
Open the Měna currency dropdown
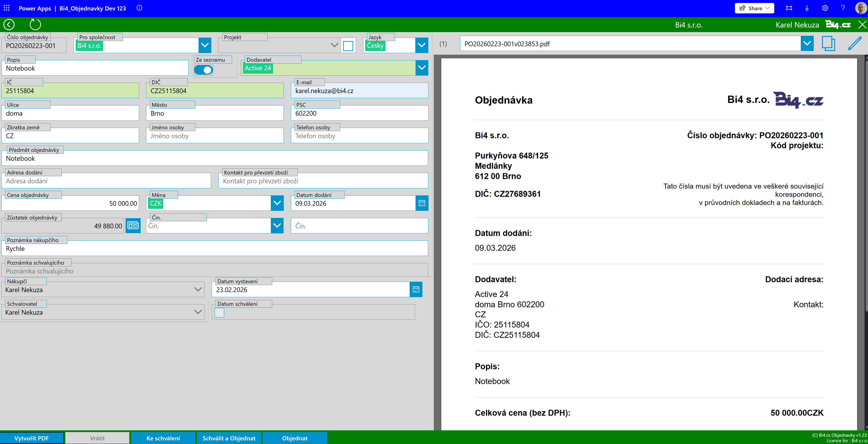point(277,203)
